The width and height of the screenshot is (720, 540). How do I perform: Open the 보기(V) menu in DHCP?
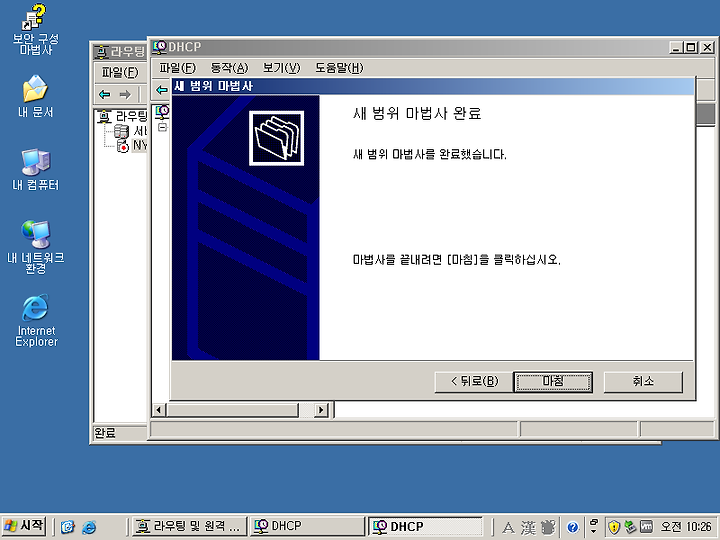pyautogui.click(x=281, y=68)
